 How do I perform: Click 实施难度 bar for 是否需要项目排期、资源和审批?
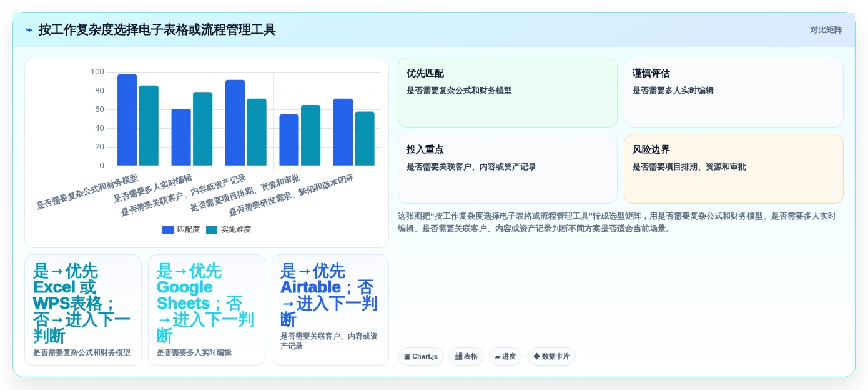310,136
